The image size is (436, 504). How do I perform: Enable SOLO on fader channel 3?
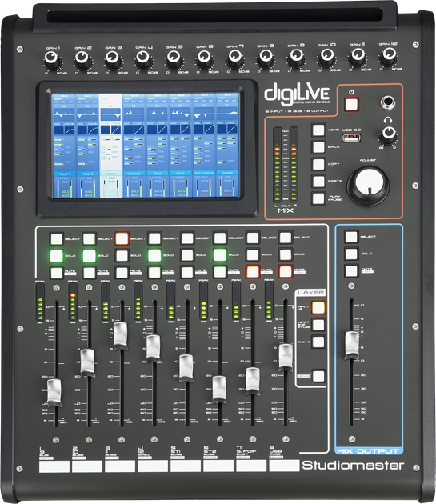[x=122, y=256]
